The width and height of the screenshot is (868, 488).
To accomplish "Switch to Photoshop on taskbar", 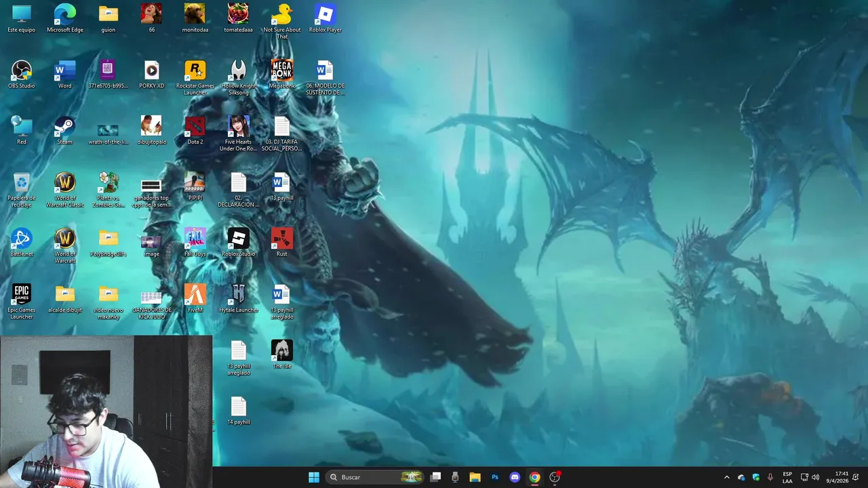I will (x=495, y=477).
